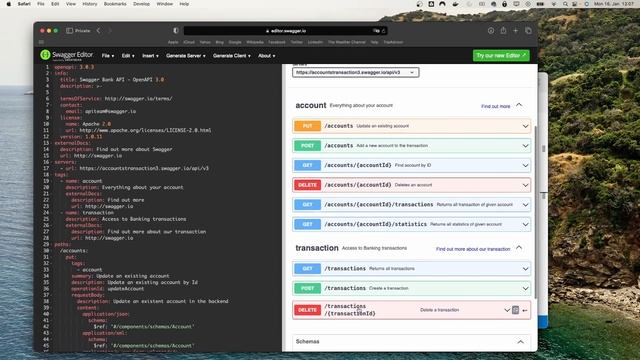Follow Find out more about our transaction link
The height and width of the screenshot is (360, 640).
coord(473,249)
